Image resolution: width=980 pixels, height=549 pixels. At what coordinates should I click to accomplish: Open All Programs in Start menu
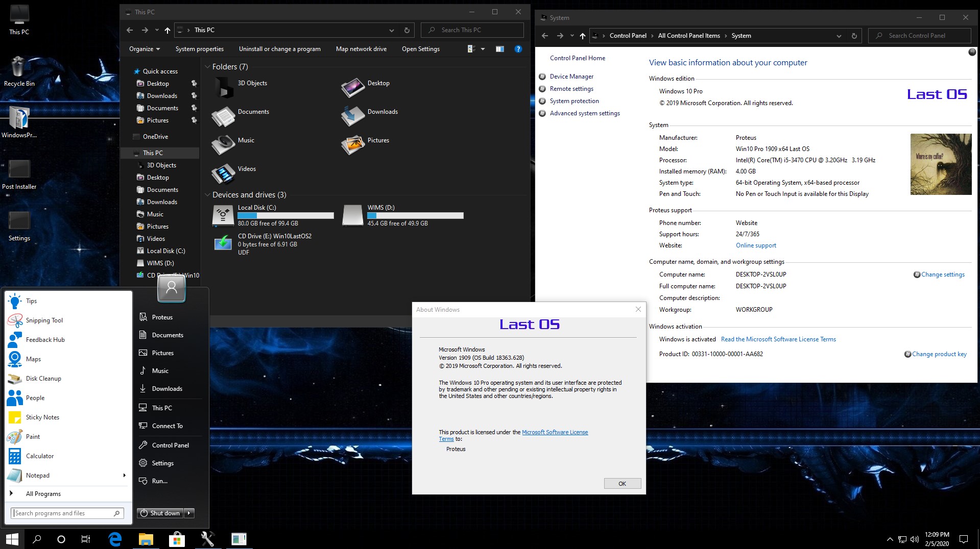[x=43, y=494]
